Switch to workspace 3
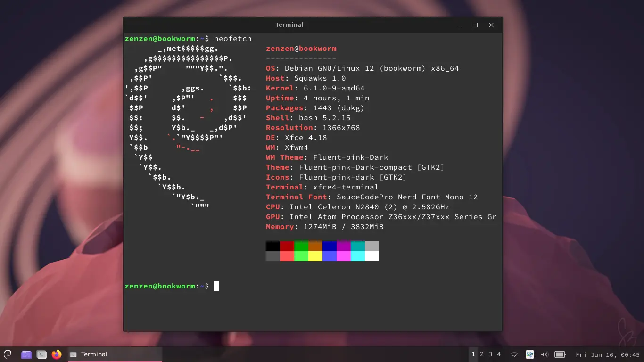The image size is (644, 362). click(490, 354)
